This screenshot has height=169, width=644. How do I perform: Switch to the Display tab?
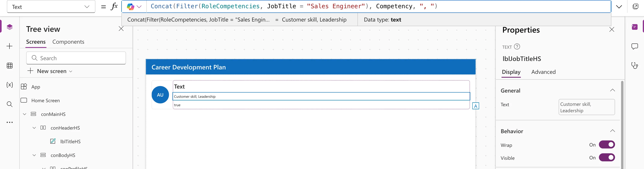[511, 72]
